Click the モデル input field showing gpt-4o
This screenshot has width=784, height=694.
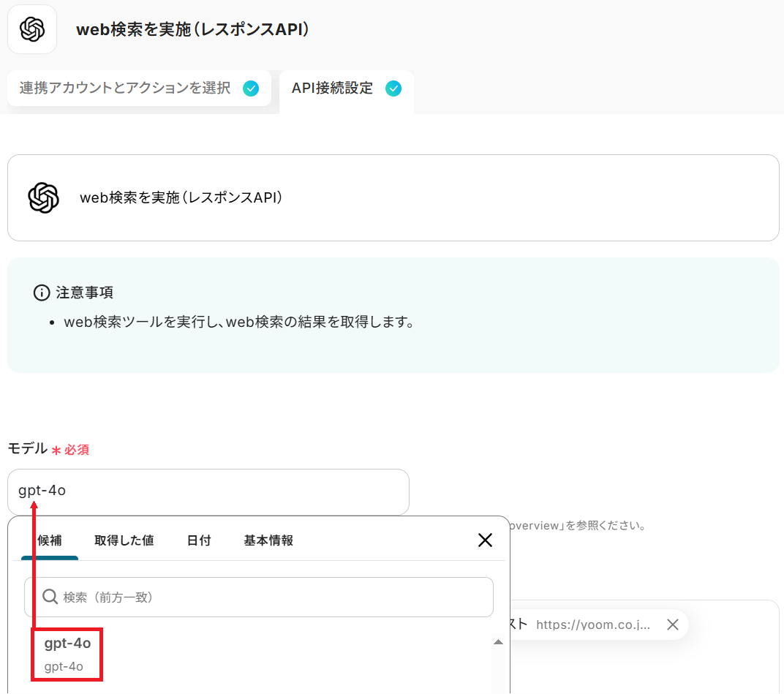[208, 491]
